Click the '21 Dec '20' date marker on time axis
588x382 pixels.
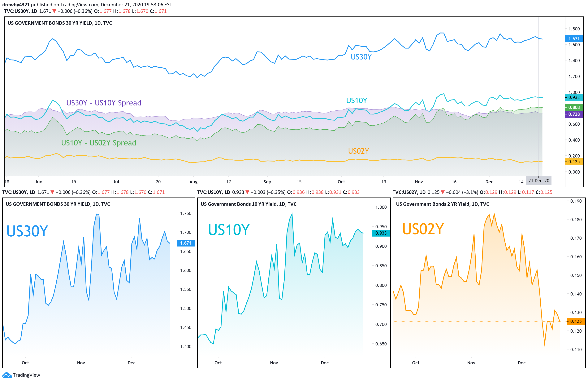click(539, 181)
